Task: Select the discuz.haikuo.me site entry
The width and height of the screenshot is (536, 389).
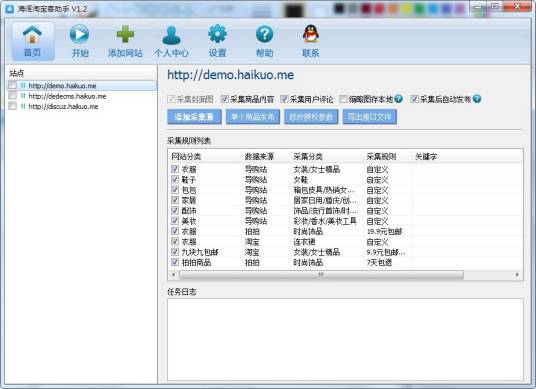Action: click(x=63, y=107)
